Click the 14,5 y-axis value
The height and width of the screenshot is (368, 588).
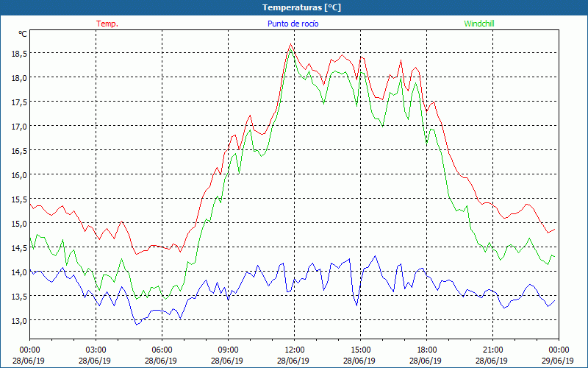pos(19,248)
